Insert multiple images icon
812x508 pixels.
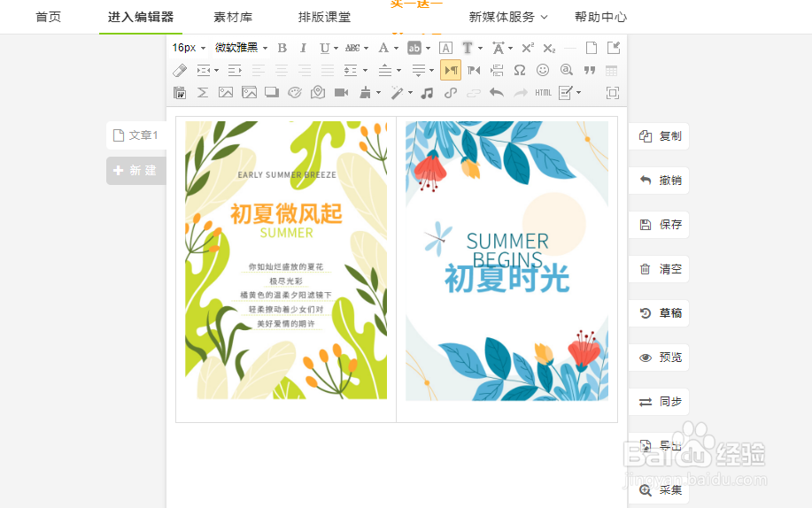[x=249, y=93]
